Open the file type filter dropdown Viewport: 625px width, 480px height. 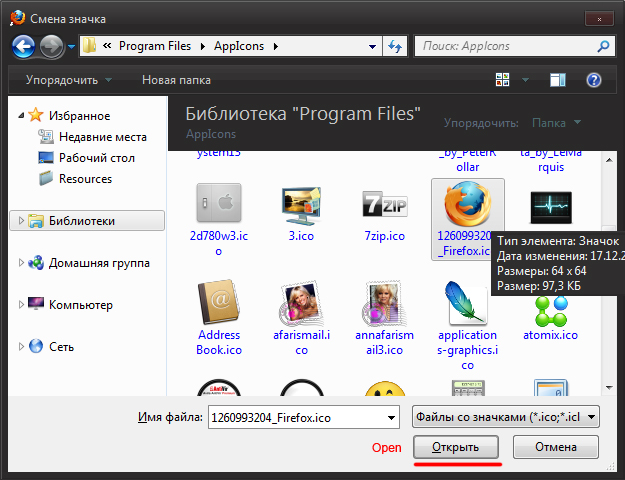coord(505,417)
